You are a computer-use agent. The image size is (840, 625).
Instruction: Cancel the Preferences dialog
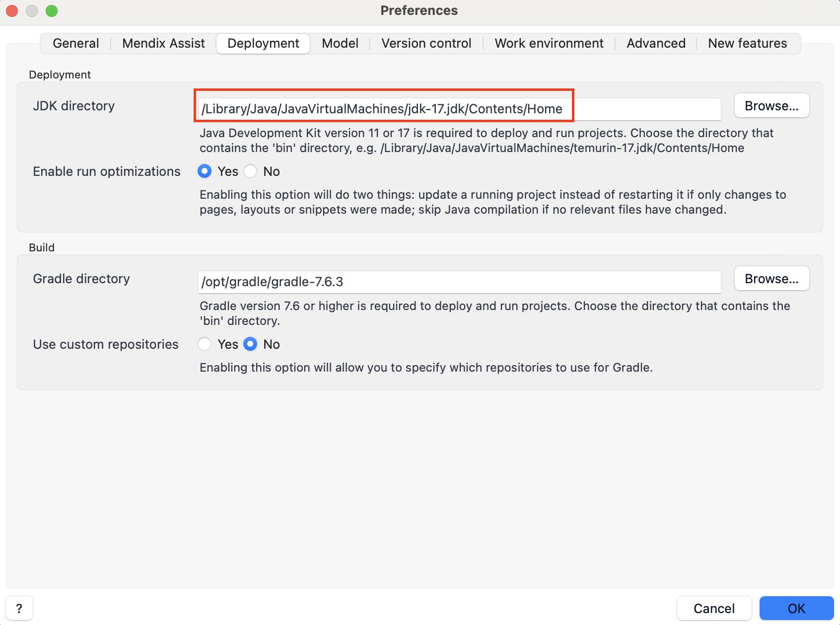tap(714, 609)
